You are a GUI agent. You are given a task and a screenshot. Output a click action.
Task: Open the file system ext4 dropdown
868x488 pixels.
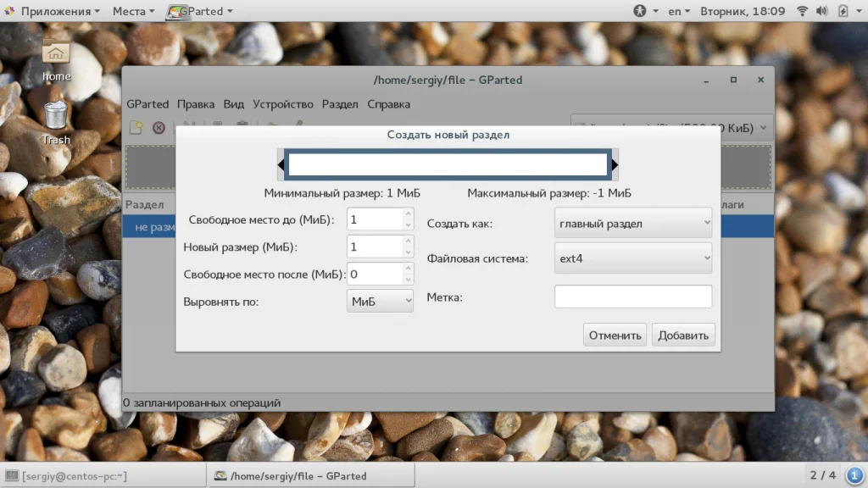click(632, 258)
